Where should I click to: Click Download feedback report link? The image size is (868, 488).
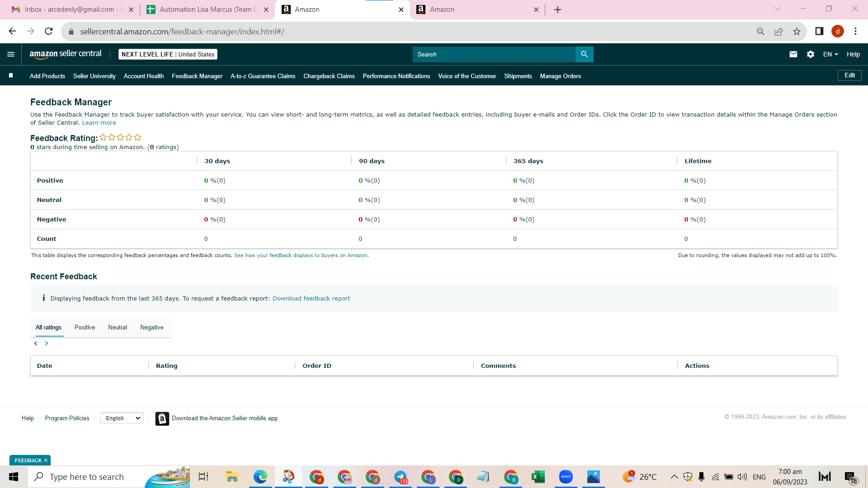311,299
